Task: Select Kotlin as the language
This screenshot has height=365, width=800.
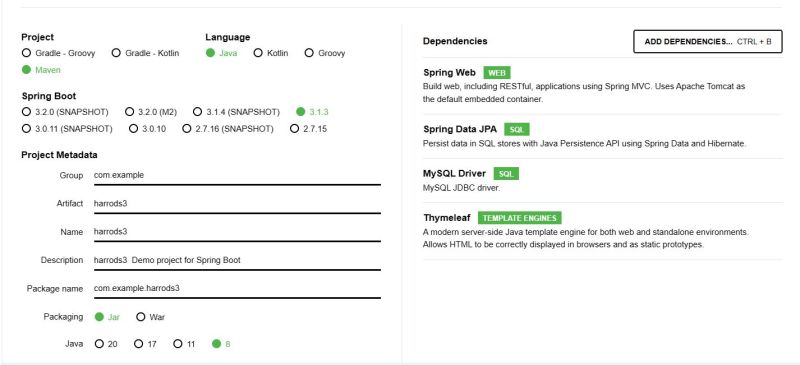Action: 271,53
